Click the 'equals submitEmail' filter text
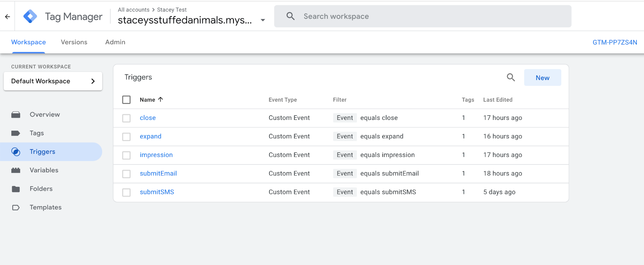 pos(390,173)
